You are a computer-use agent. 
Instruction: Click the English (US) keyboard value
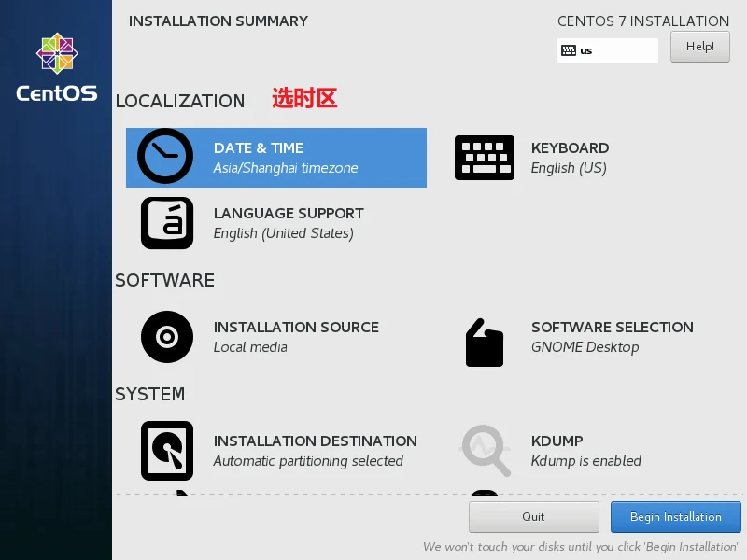(569, 168)
